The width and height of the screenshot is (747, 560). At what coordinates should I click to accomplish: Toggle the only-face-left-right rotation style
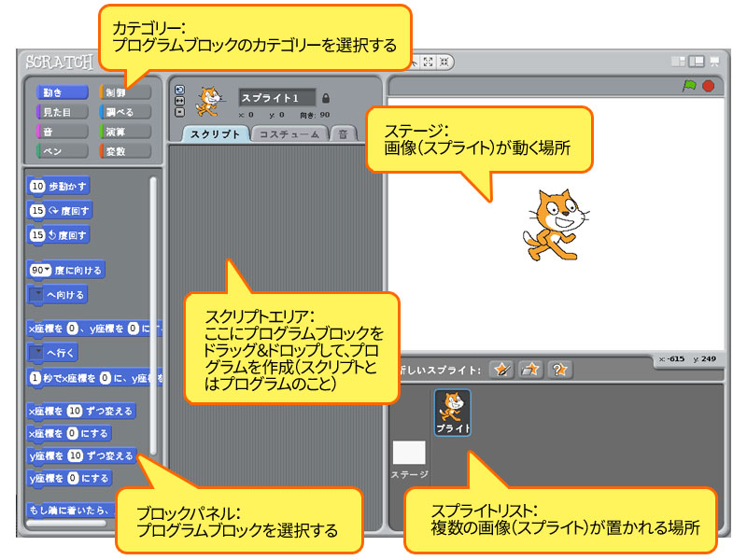[179, 101]
